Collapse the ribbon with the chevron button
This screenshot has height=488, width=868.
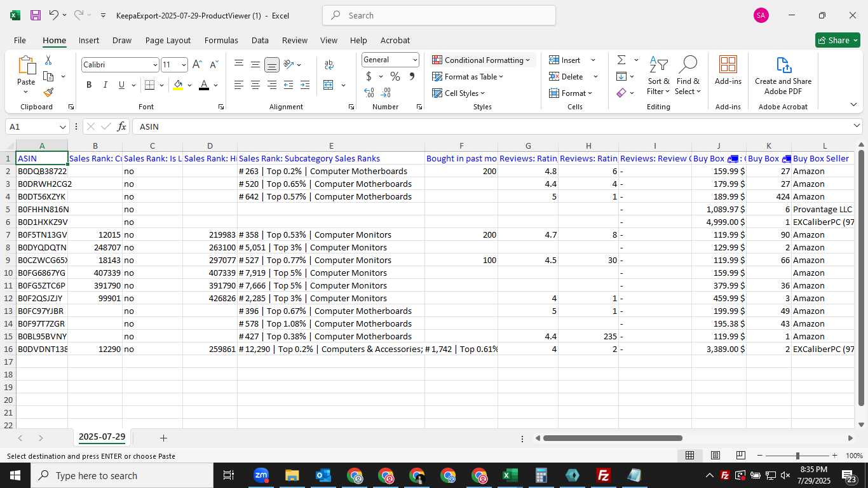point(853,104)
